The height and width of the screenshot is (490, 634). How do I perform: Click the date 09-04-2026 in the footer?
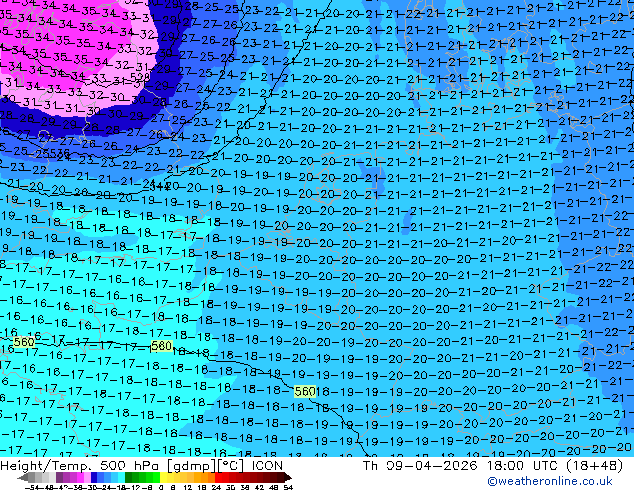[x=431, y=466]
